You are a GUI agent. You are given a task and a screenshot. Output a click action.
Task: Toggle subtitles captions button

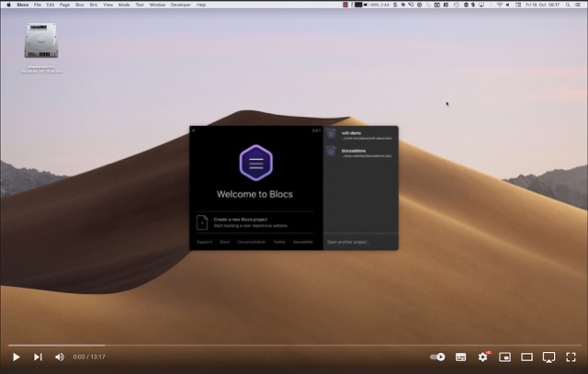tap(460, 357)
